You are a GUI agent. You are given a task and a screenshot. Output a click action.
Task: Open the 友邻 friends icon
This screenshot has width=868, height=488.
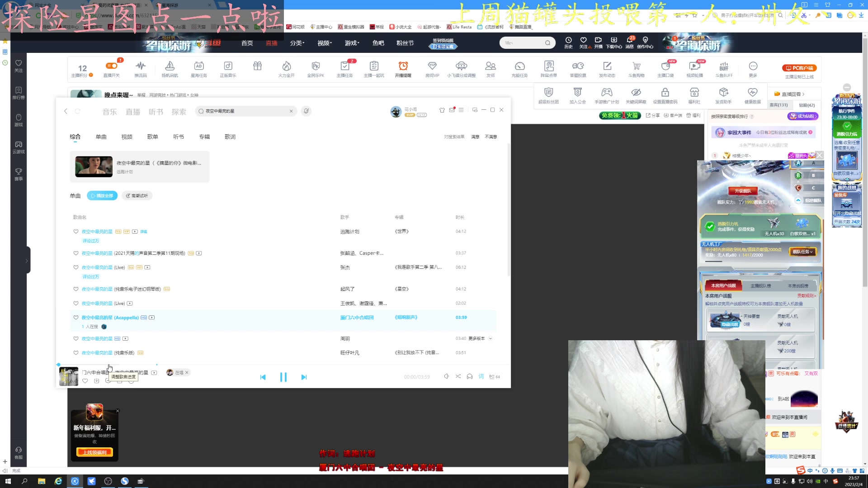tap(491, 69)
